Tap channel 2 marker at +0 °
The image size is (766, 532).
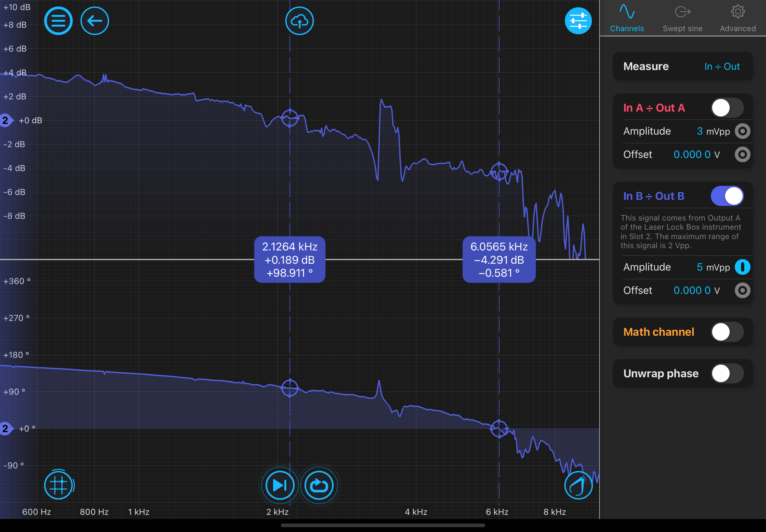[x=6, y=428]
